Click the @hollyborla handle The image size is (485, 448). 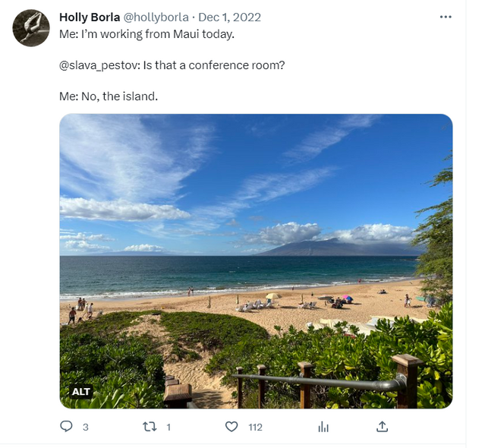(x=156, y=17)
